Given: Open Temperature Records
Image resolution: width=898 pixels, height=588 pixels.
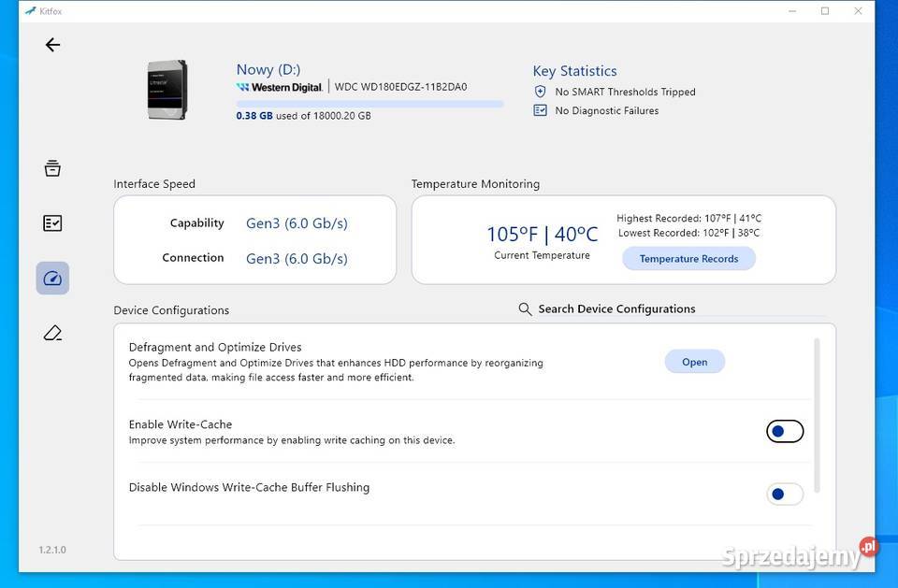Looking at the screenshot, I should click(x=689, y=259).
